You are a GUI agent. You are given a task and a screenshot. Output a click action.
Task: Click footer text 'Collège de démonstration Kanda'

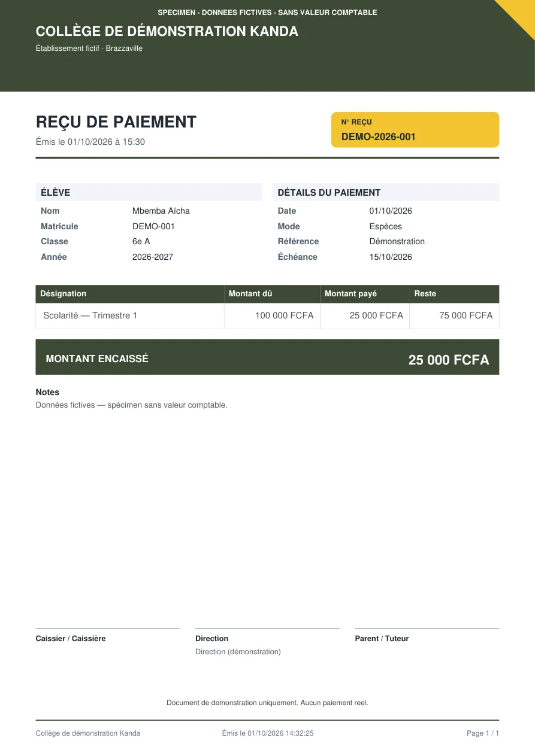[x=88, y=733]
